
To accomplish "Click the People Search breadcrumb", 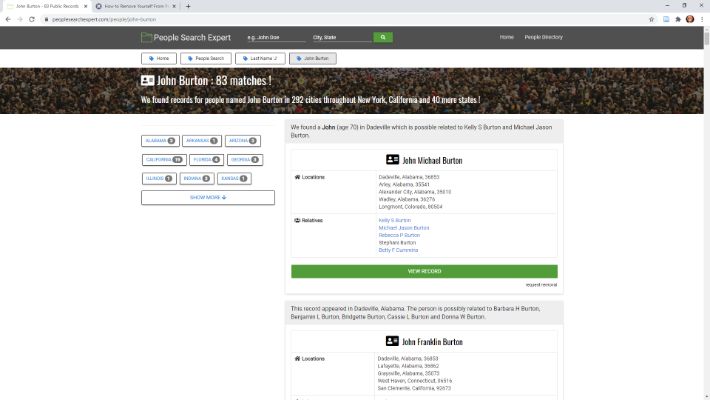I will 206,58.
